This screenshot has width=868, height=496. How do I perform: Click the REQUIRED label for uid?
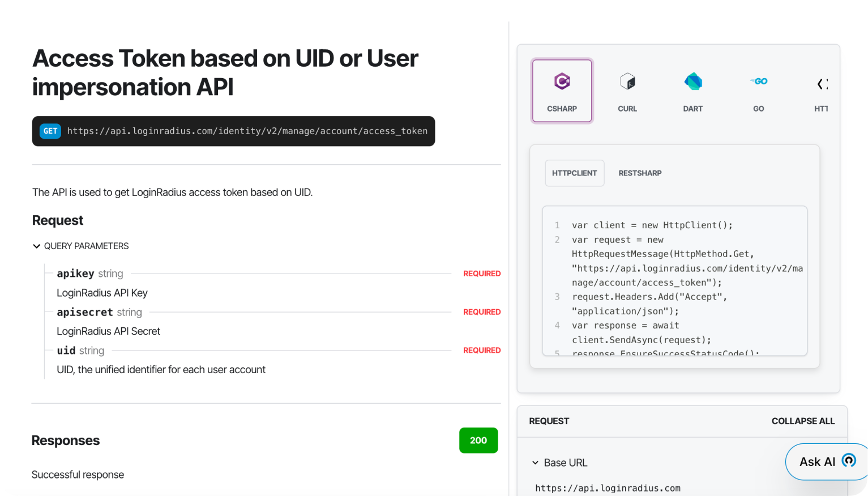(x=482, y=350)
